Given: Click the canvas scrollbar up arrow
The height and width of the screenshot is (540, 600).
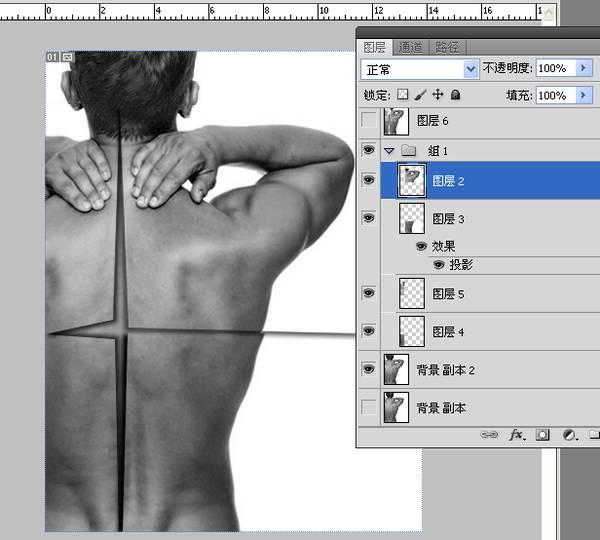Looking at the screenshot, I should point(548,12).
